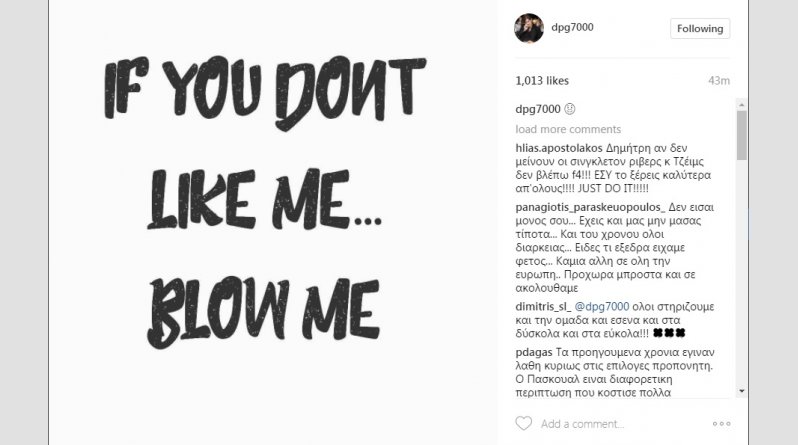Expand load more comments

pyautogui.click(x=568, y=129)
